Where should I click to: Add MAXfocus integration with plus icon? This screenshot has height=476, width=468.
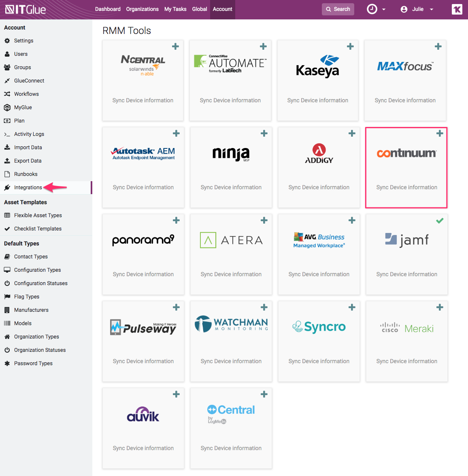438,47
